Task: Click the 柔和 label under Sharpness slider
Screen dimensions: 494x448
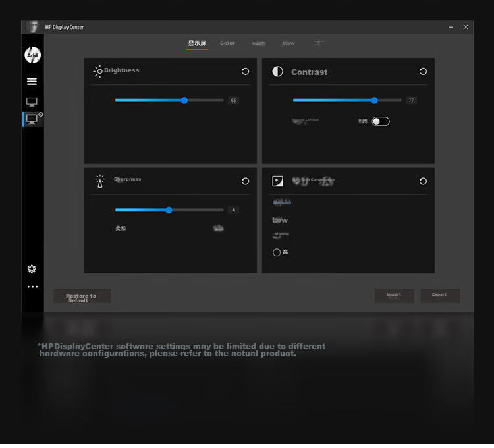Action: tap(121, 230)
